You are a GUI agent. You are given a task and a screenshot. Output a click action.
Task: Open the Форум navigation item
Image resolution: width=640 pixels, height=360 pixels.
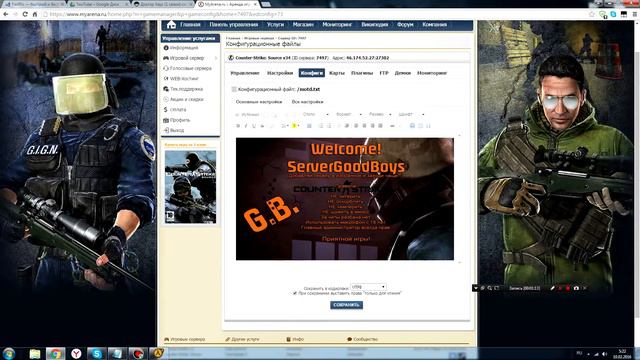[405, 25]
